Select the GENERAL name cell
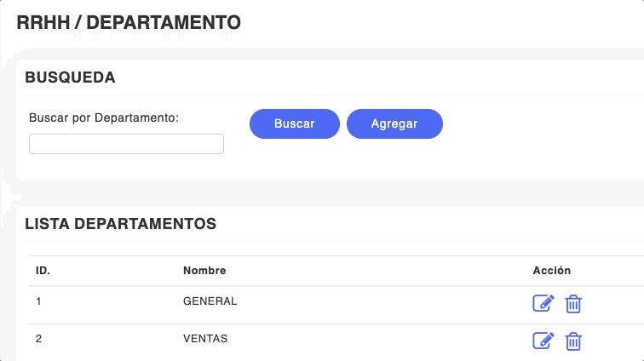 click(210, 301)
